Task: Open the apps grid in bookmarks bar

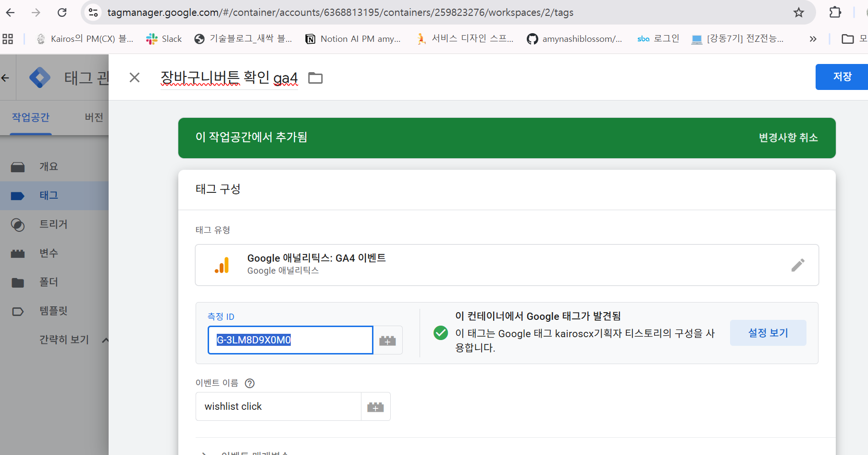Action: [8, 39]
